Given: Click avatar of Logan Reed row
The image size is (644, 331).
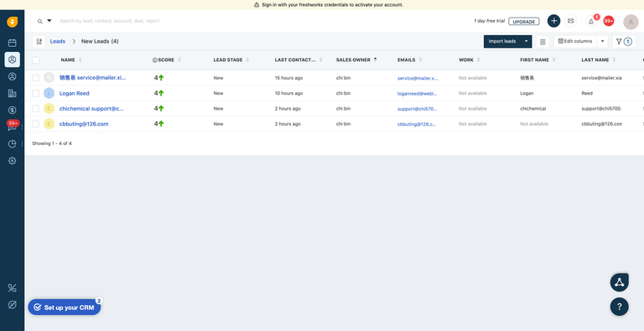Looking at the screenshot, I should [49, 93].
